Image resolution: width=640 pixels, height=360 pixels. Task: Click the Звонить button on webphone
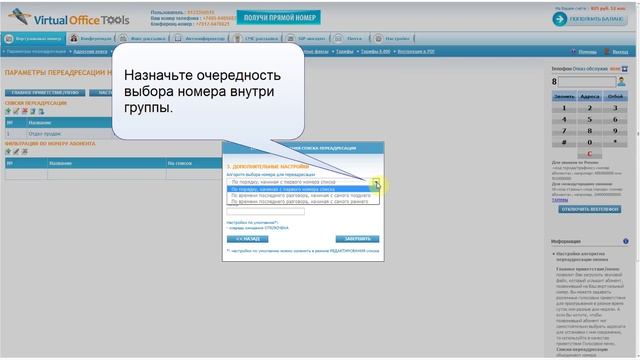tap(564, 96)
